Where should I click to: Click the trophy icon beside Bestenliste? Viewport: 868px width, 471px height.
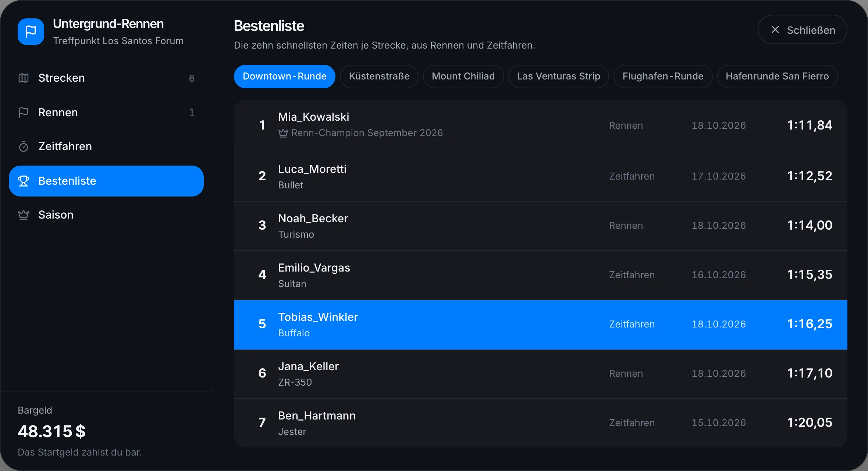[x=24, y=181]
